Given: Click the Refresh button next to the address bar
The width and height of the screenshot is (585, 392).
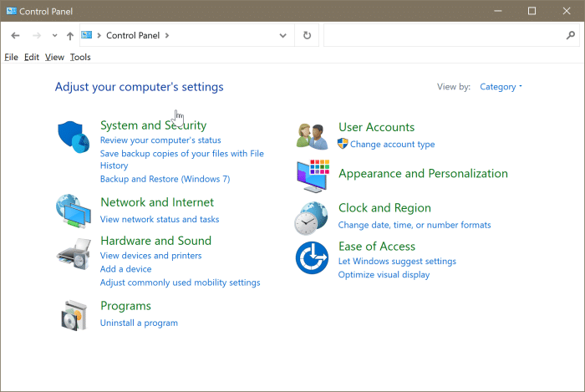Looking at the screenshot, I should tap(307, 35).
